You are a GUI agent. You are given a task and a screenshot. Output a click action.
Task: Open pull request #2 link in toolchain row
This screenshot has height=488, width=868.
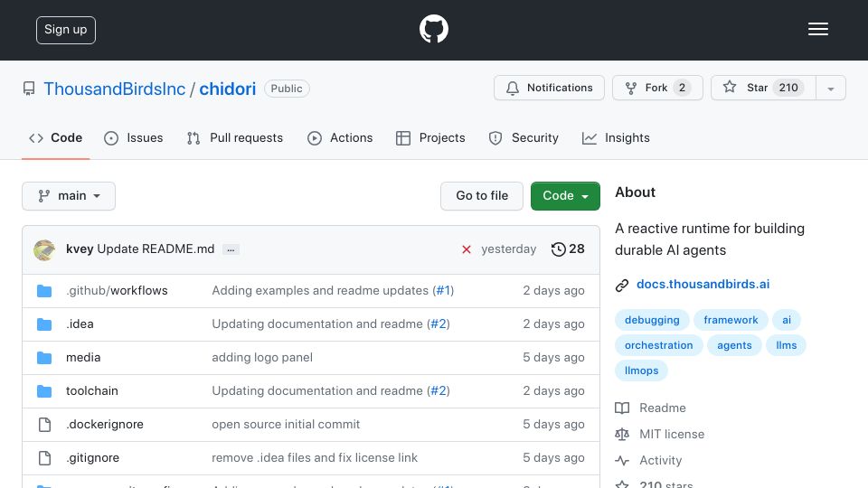[x=439, y=390]
